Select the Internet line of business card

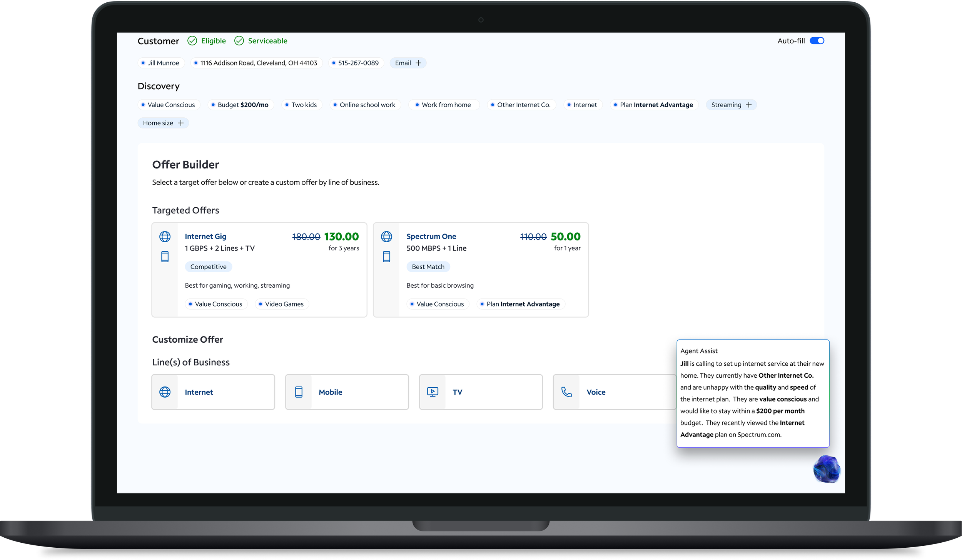(x=213, y=392)
